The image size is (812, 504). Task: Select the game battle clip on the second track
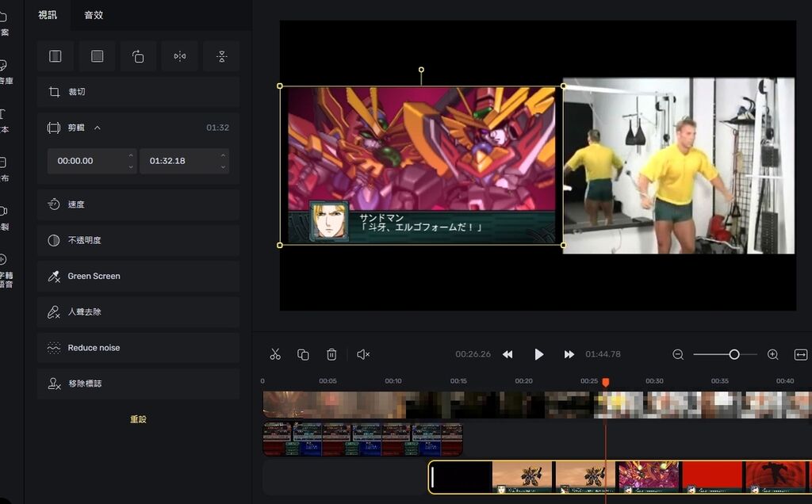(x=362, y=439)
